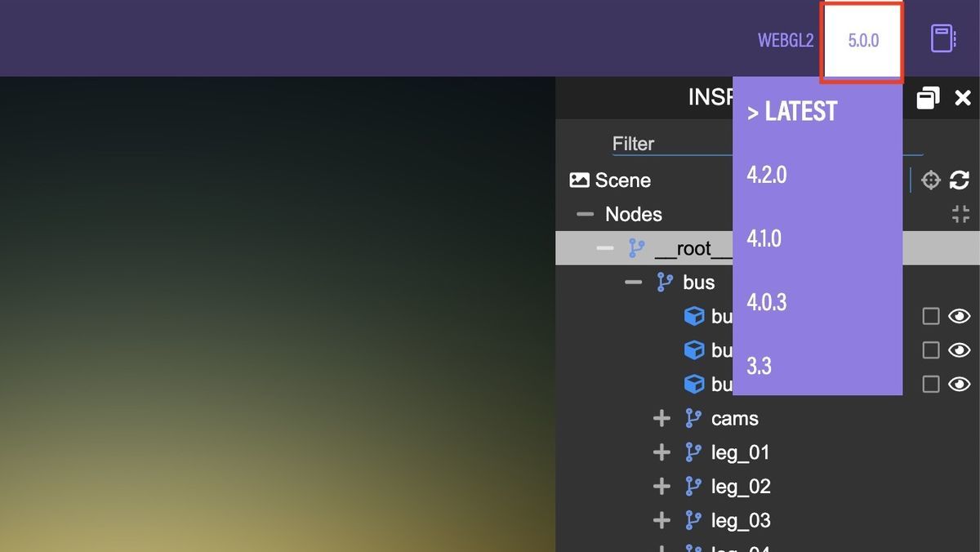Toggle visibility of the third bus mesh
The height and width of the screenshot is (552, 980).
960,383
